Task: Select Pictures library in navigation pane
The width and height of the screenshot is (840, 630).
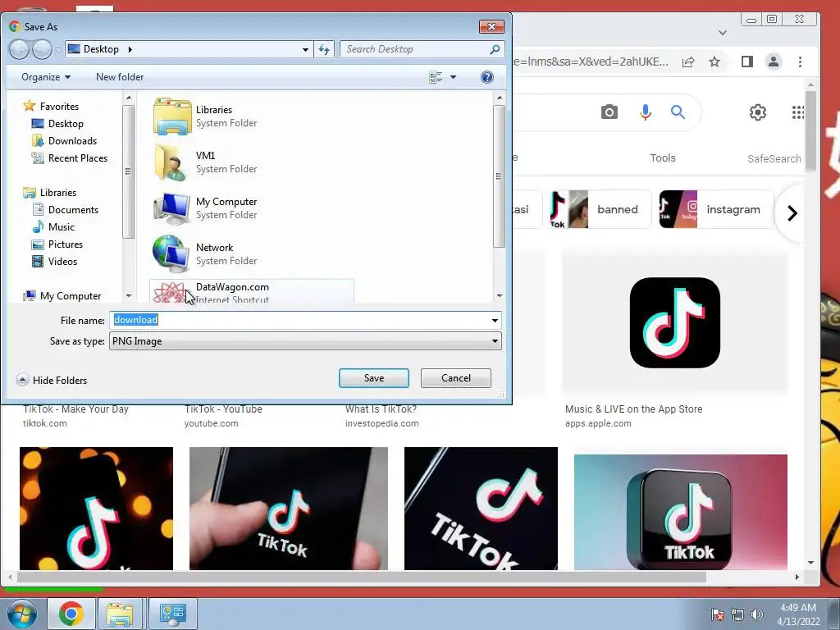Action: tap(57, 244)
